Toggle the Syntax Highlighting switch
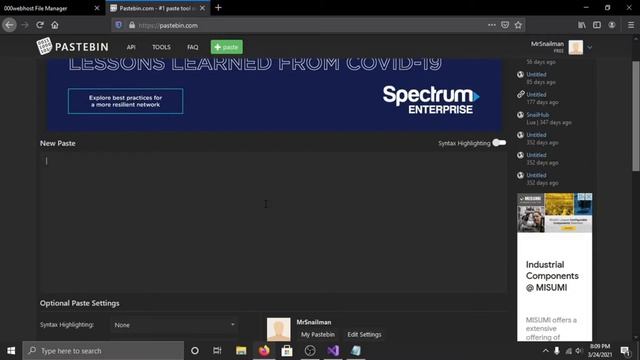This screenshot has width=640, height=360. (499, 142)
